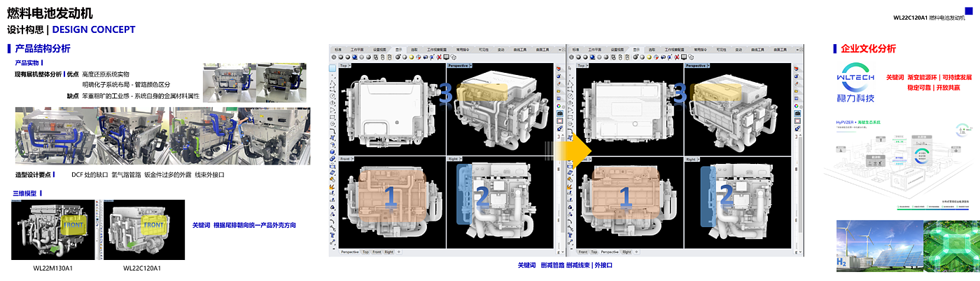Expand Right viewport menu arrow in left window
The image size is (980, 281).
[461, 159]
